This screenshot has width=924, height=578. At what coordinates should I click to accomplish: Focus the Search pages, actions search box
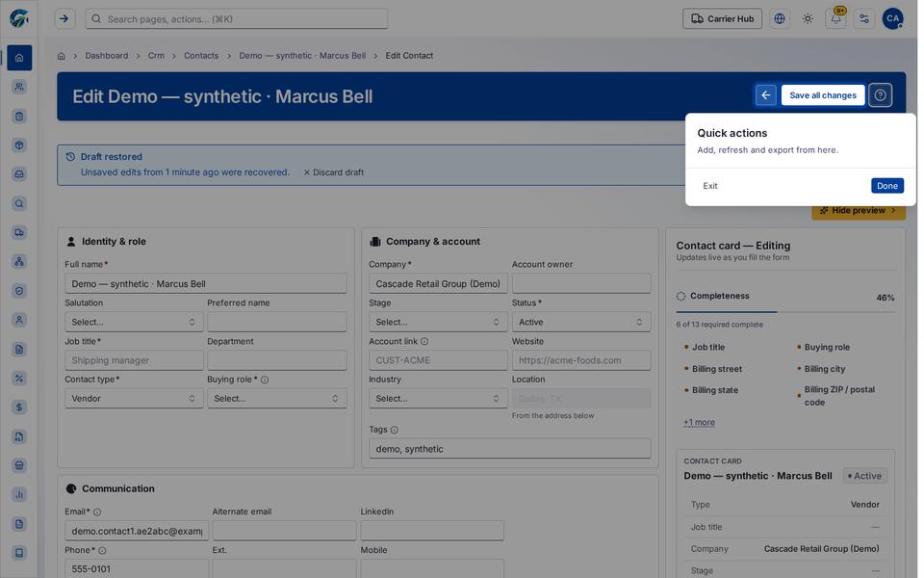pos(237,19)
